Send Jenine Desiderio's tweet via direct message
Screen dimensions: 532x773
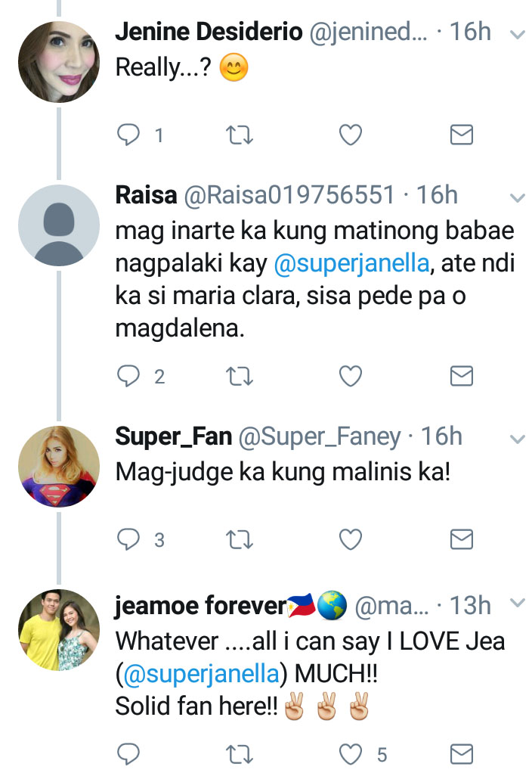tap(461, 135)
